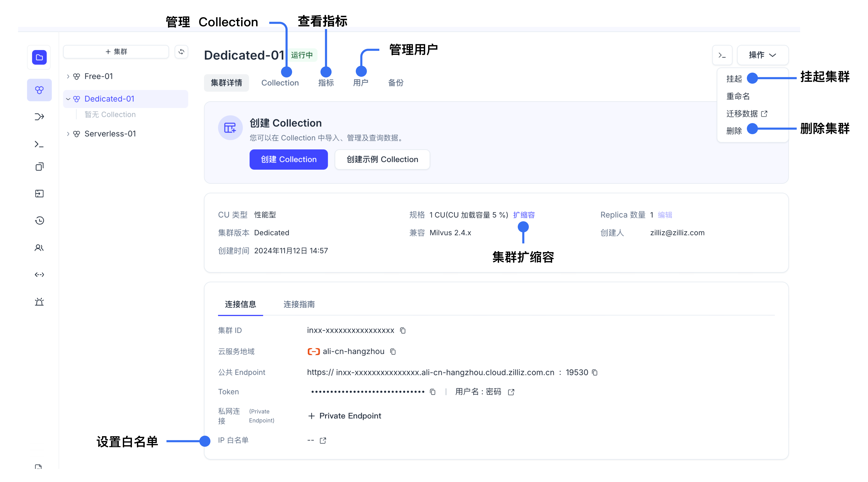
Task: Copy the masked Token
Action: (433, 392)
